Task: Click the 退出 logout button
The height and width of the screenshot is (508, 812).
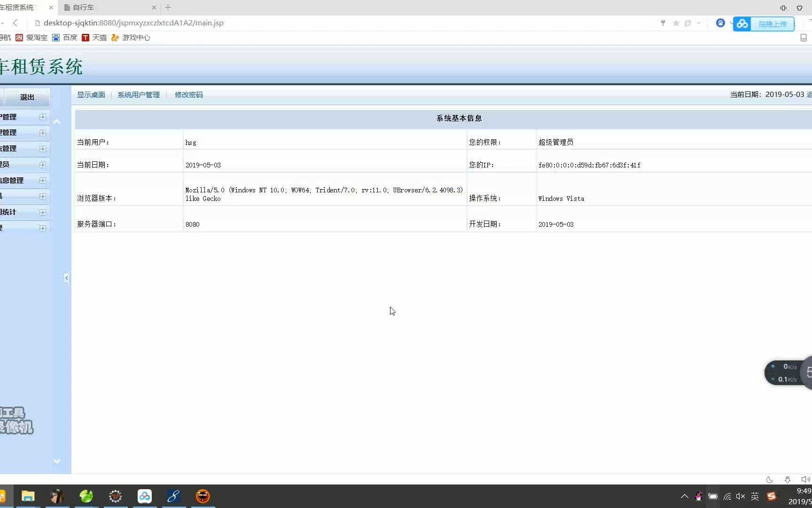Action: 27,97
